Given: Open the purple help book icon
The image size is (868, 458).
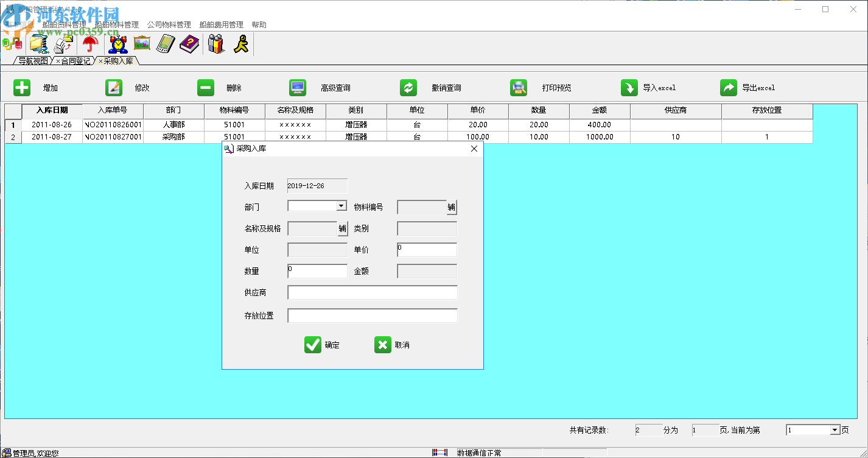Looking at the screenshot, I should tap(189, 44).
